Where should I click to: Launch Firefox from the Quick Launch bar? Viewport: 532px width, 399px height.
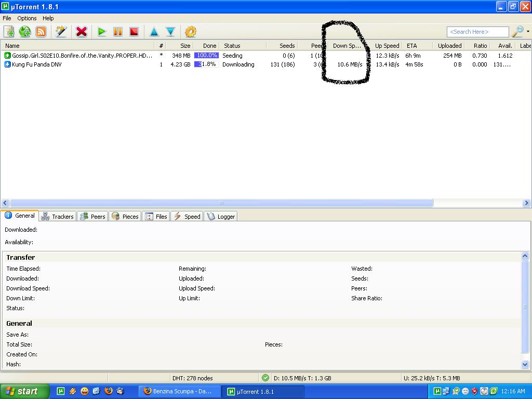[x=108, y=391]
